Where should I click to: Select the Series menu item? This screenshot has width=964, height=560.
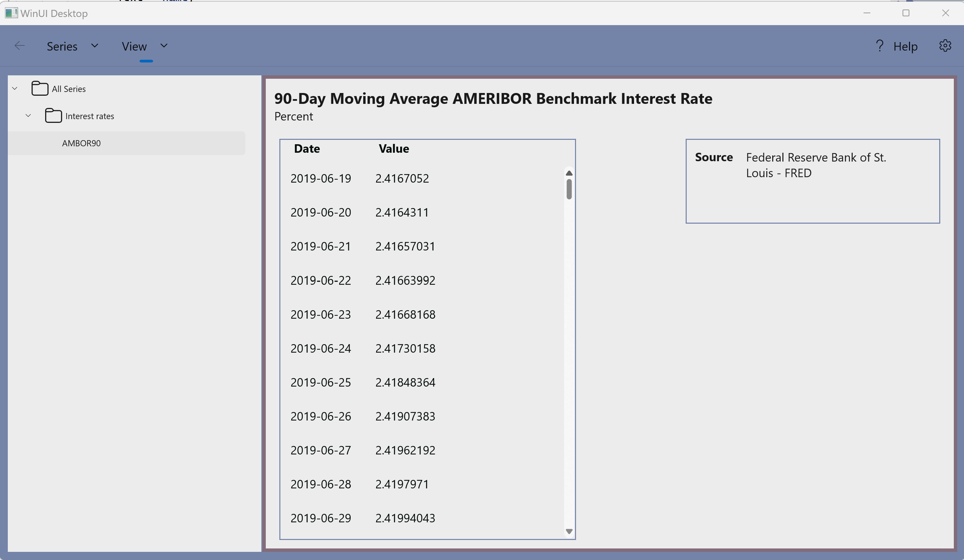tap(62, 46)
